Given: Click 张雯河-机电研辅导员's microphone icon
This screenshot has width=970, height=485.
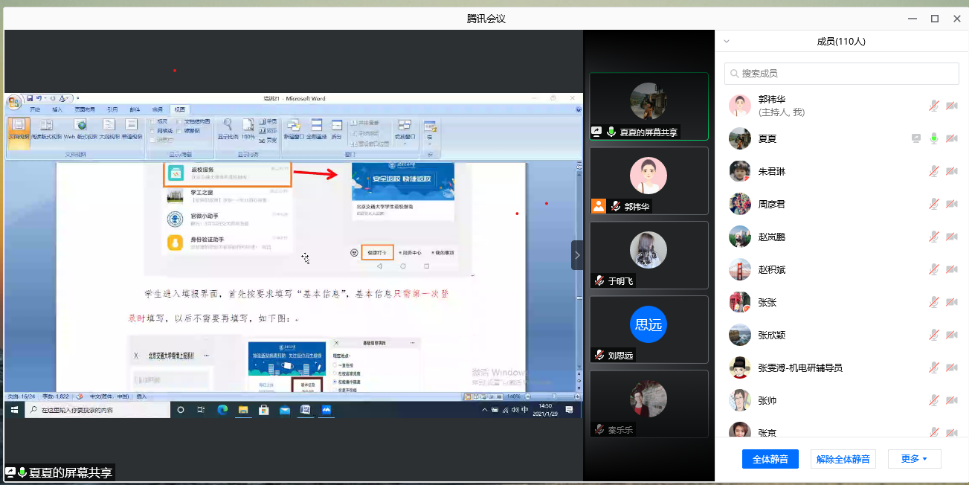Looking at the screenshot, I should point(934,368).
